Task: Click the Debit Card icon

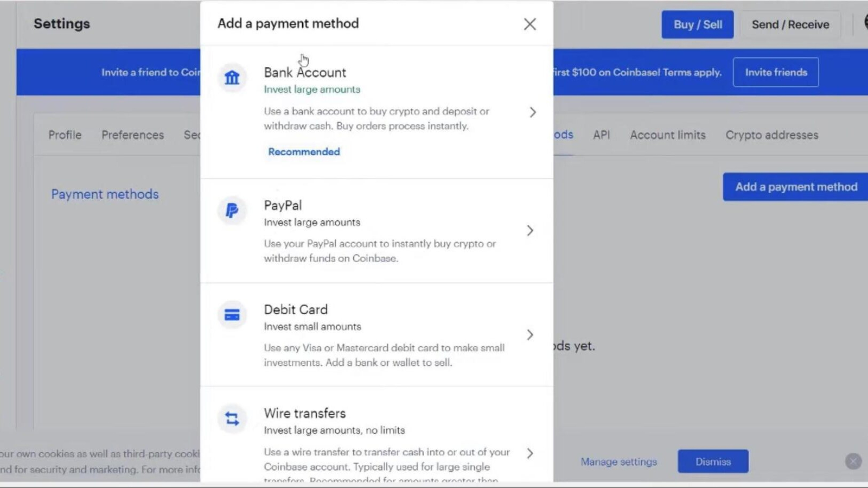Action: coord(232,315)
